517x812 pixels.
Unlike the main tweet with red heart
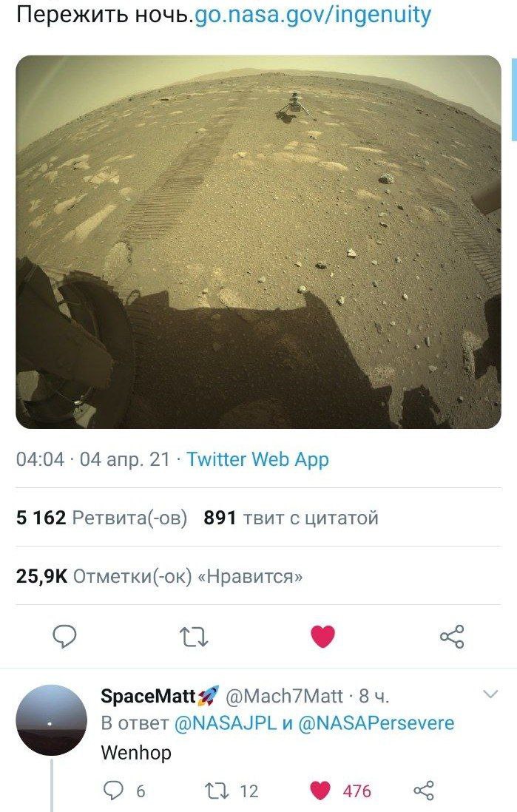[322, 637]
